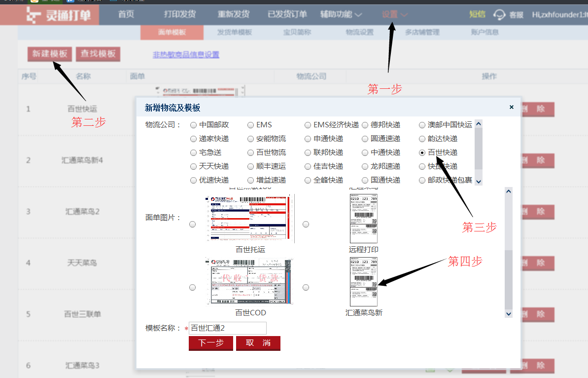This screenshot has height=378, width=588.
Task: Switch to the 多店铺管理 tab
Action: point(422,32)
